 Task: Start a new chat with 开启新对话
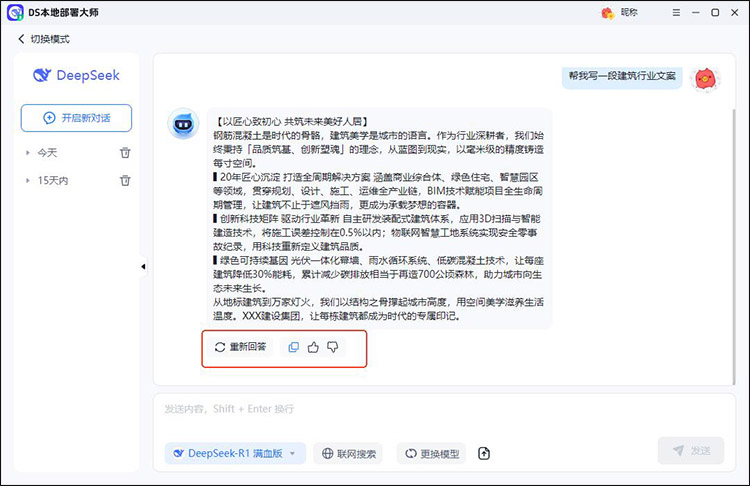click(x=76, y=118)
